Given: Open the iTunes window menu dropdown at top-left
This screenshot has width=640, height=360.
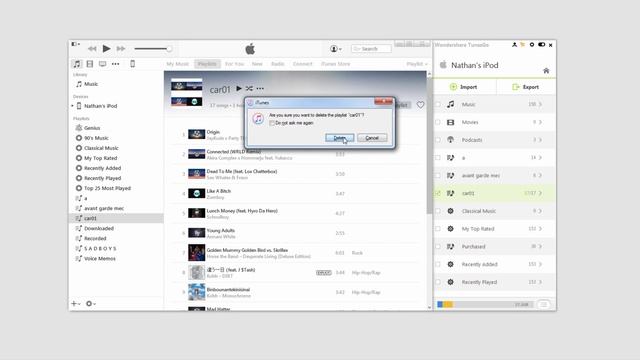Looking at the screenshot, I should tap(76, 44).
